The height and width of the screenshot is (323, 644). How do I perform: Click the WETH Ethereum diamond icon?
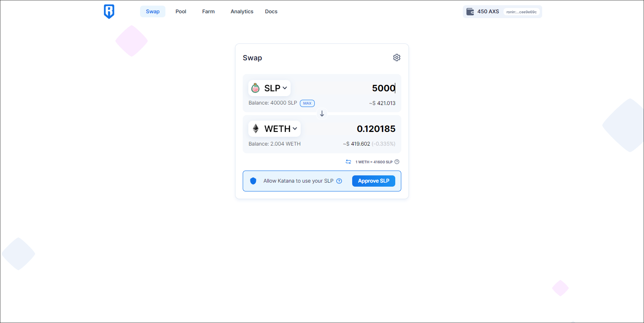coord(256,129)
